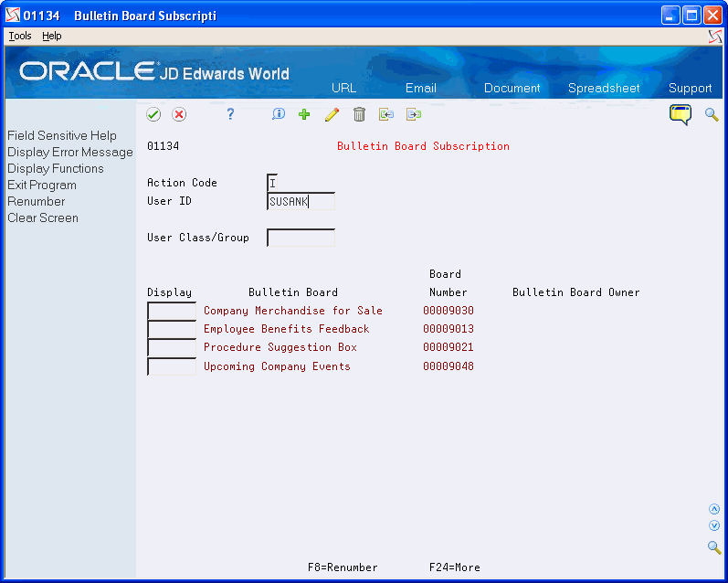Image resolution: width=728 pixels, height=583 pixels.
Task: Select Employee Benefits Feedback text
Action: pyautogui.click(x=287, y=329)
